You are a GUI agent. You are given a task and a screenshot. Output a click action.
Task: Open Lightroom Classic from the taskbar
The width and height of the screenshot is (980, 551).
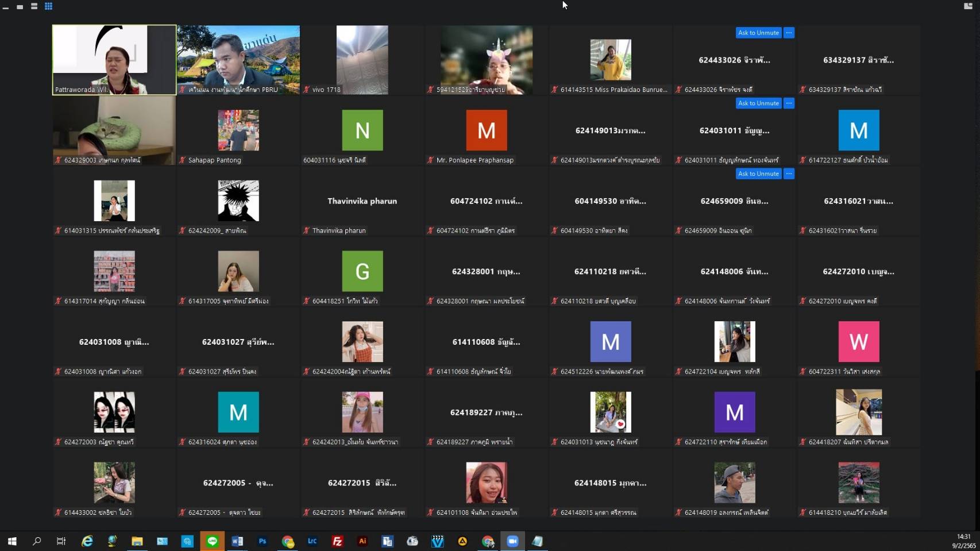312,541
